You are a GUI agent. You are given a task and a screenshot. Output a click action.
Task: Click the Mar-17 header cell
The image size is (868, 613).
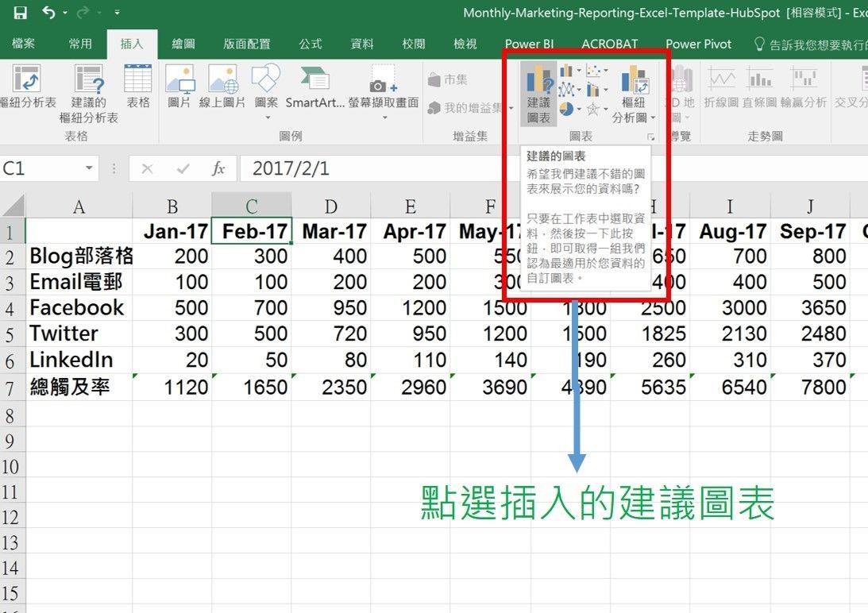click(x=331, y=231)
